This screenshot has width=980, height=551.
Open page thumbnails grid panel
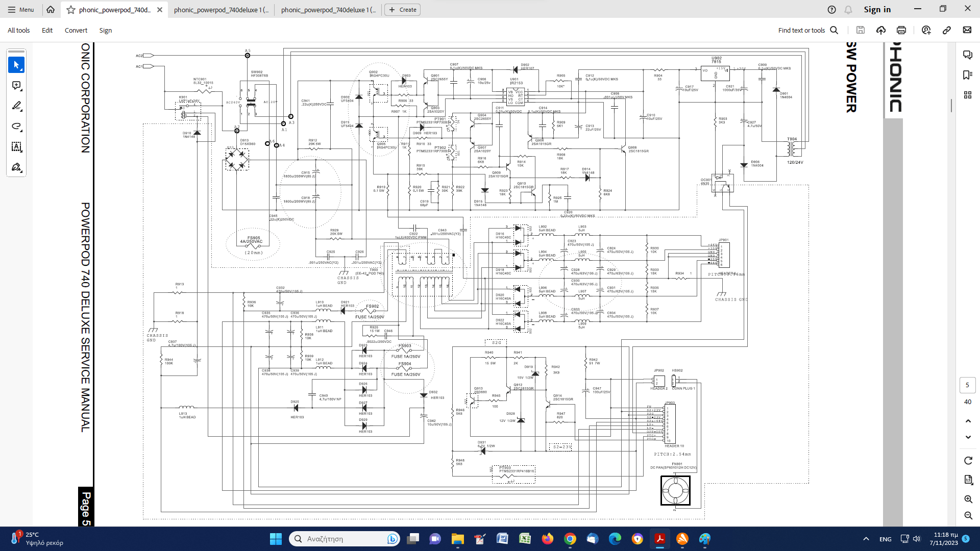coord(967,95)
